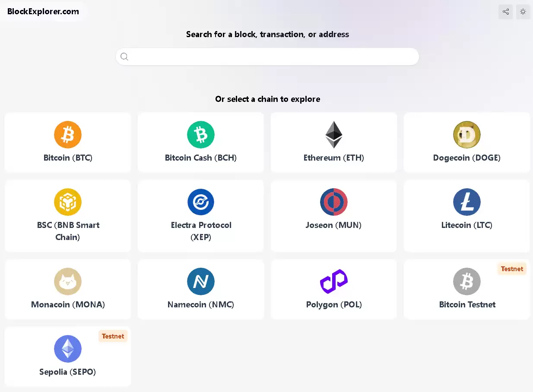Screen dimensions: 533x392
Task: Click the Namecoin N logo icon
Action: (x=201, y=281)
